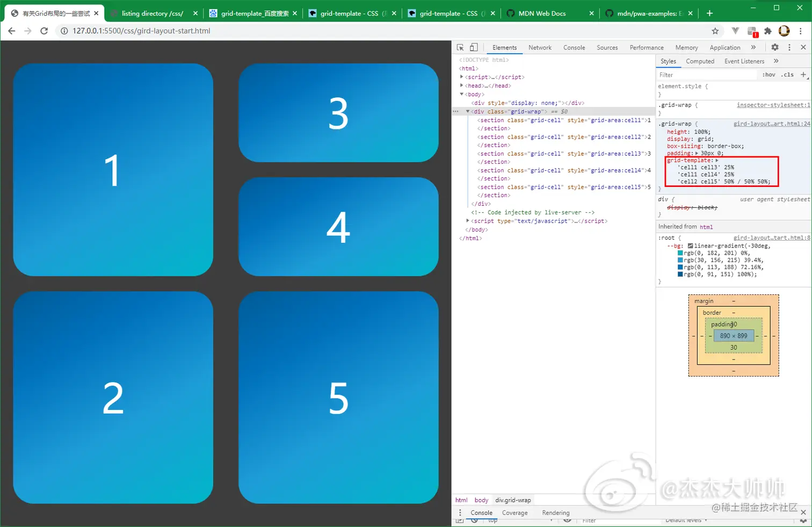Open the DevTools customize three-dot menu
This screenshot has height=527, width=812.
click(789, 47)
